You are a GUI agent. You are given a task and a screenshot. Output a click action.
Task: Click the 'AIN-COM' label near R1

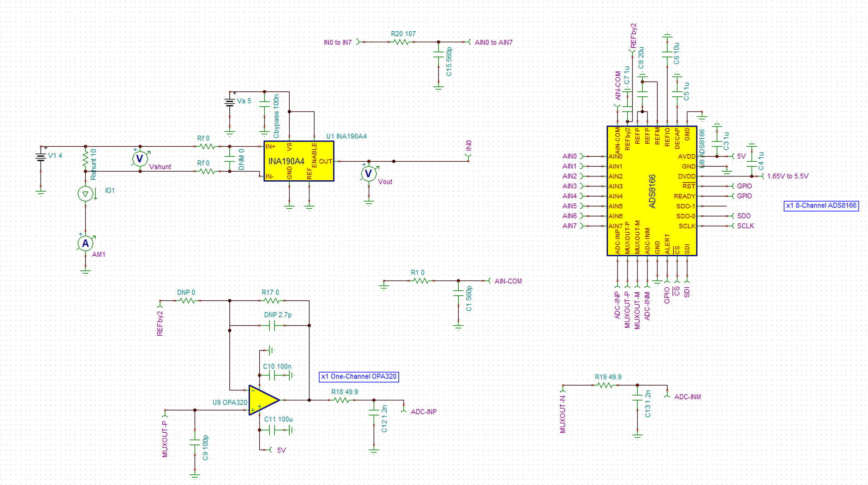pos(508,281)
